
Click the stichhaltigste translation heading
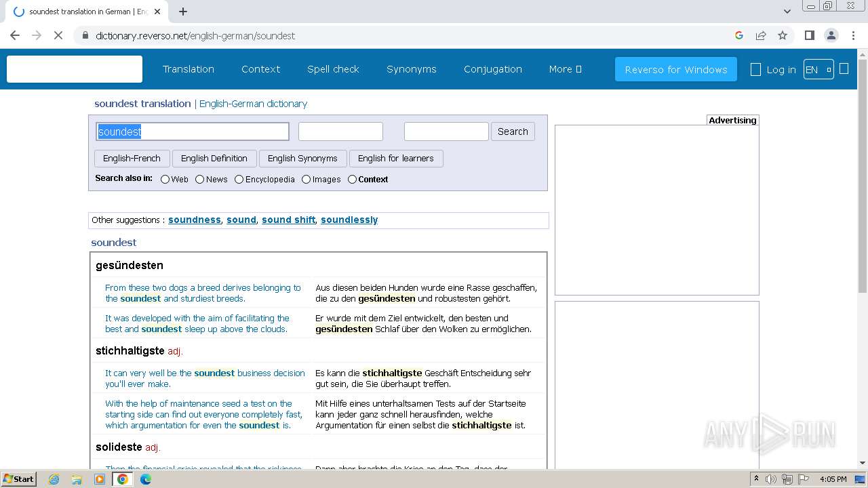[x=130, y=350]
